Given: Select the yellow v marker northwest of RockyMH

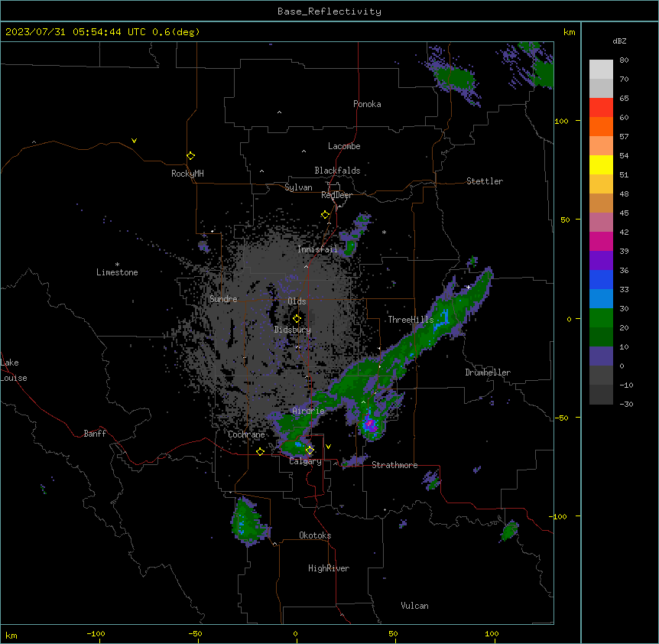Looking at the screenshot, I should pos(134,141).
